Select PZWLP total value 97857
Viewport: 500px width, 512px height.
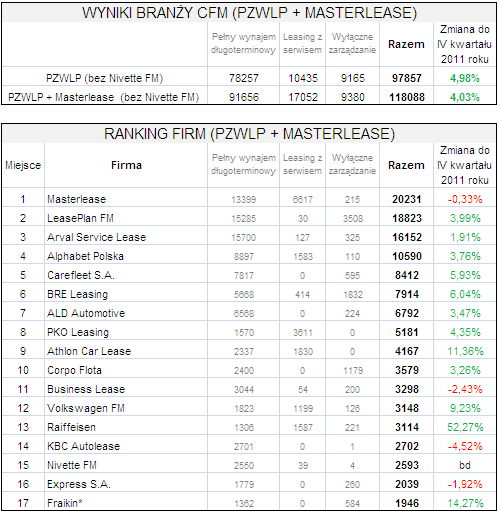(407, 78)
